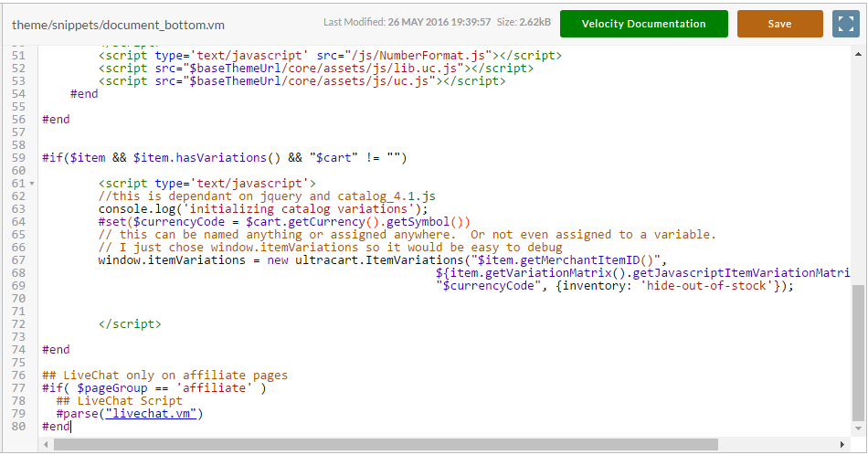868x455 pixels.
Task: Toggle fullscreen editor mode icon
Action: coord(845,24)
